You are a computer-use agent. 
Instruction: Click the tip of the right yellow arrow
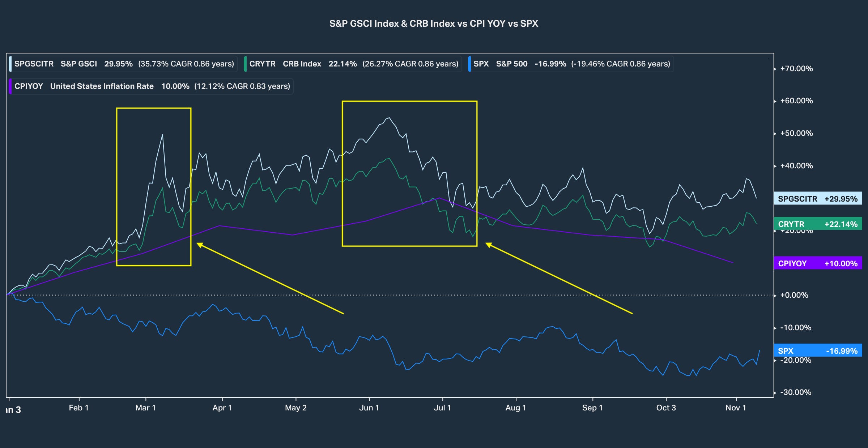pyautogui.click(x=486, y=243)
